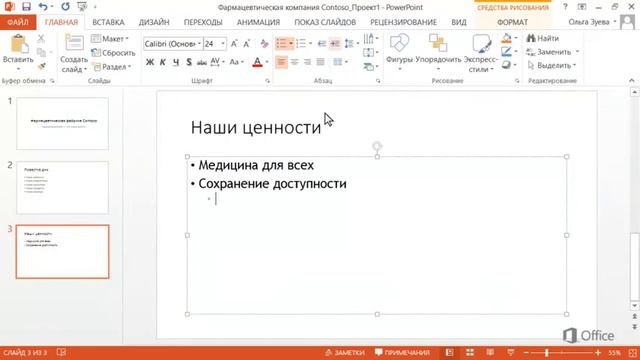
Task: Decrease list indent level
Action: (x=322, y=43)
